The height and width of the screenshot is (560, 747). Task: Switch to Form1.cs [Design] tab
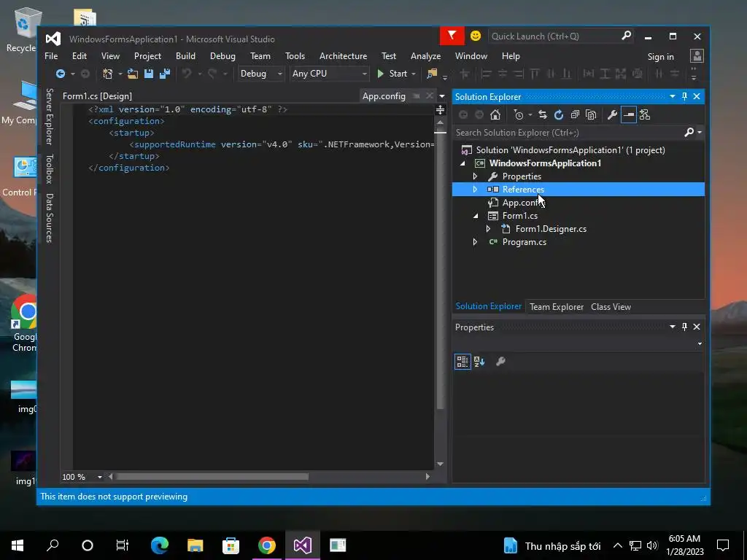point(97,96)
